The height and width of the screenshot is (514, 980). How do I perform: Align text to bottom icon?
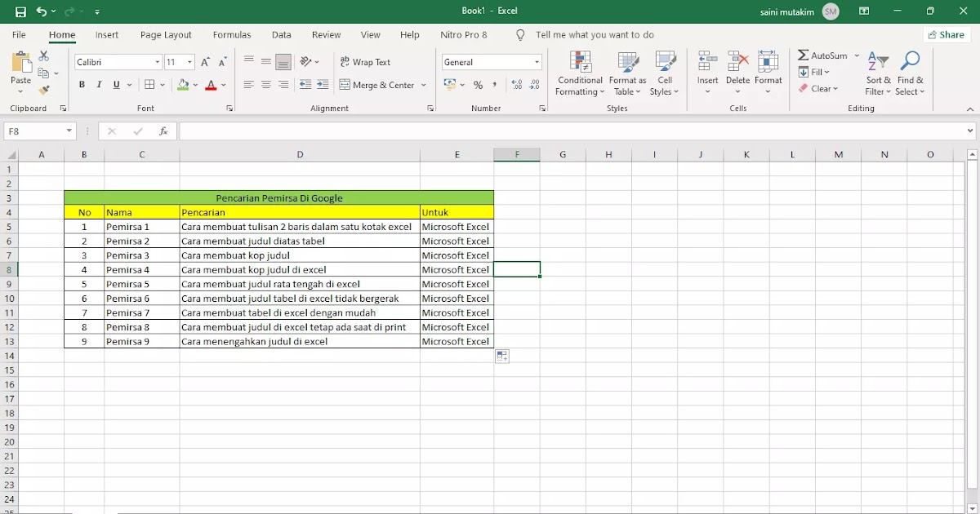[x=283, y=61]
